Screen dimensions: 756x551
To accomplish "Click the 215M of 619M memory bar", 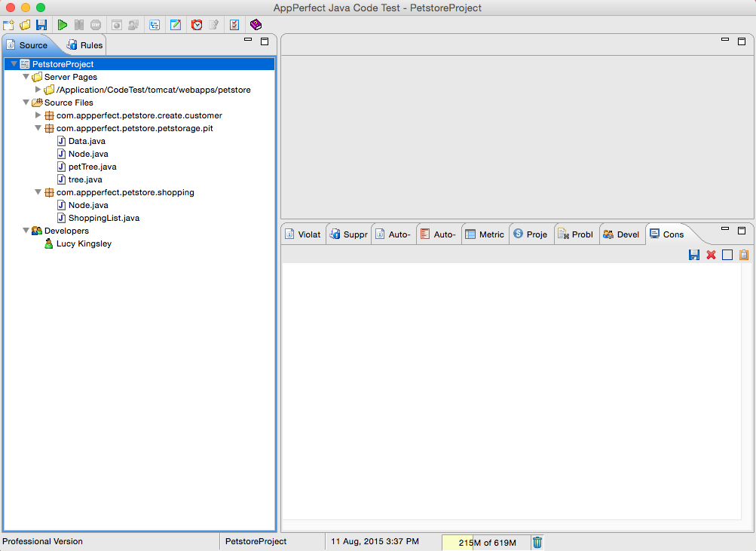I will point(486,542).
